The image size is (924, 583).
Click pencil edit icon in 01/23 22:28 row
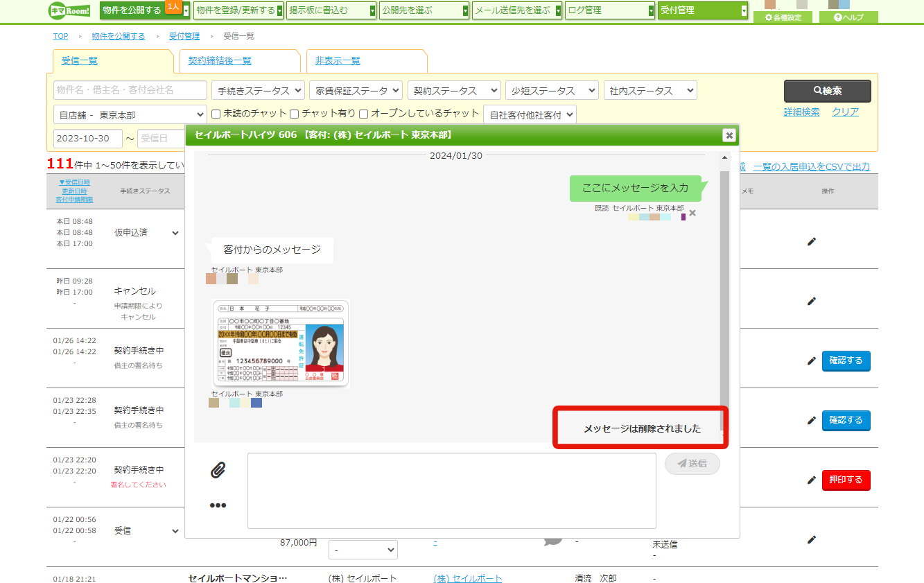coord(812,420)
